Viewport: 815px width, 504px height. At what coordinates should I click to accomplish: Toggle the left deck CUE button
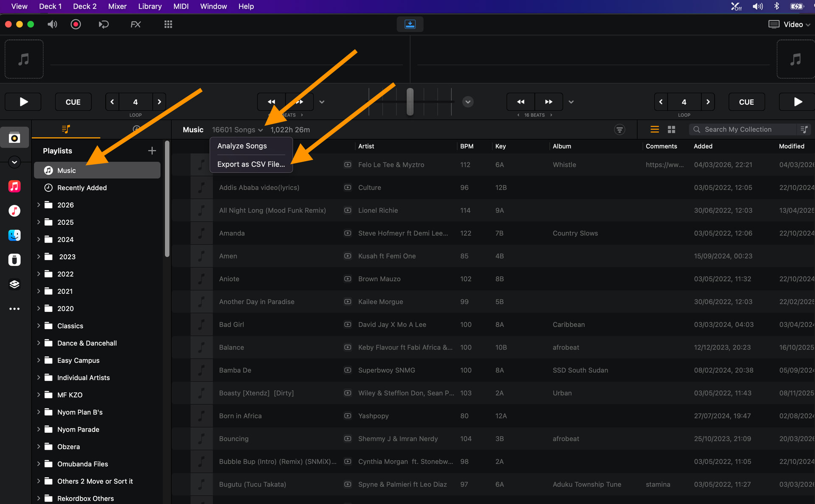point(73,102)
